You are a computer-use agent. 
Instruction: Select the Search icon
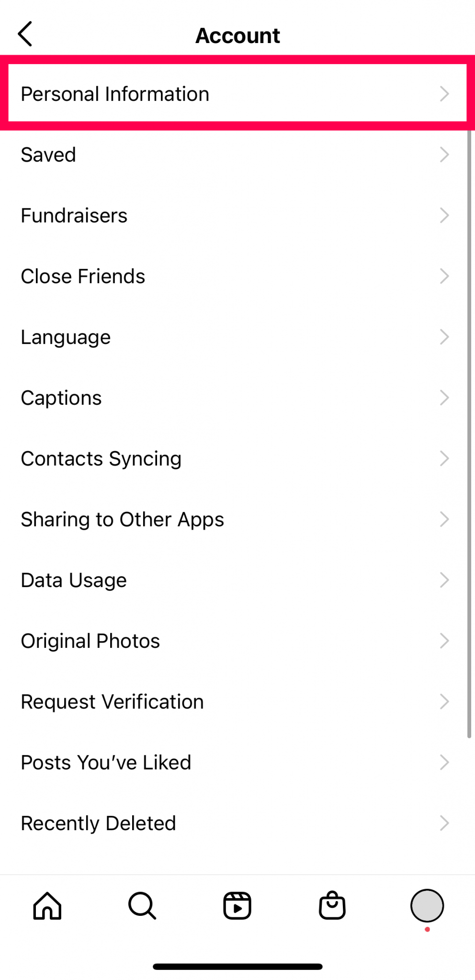click(141, 906)
